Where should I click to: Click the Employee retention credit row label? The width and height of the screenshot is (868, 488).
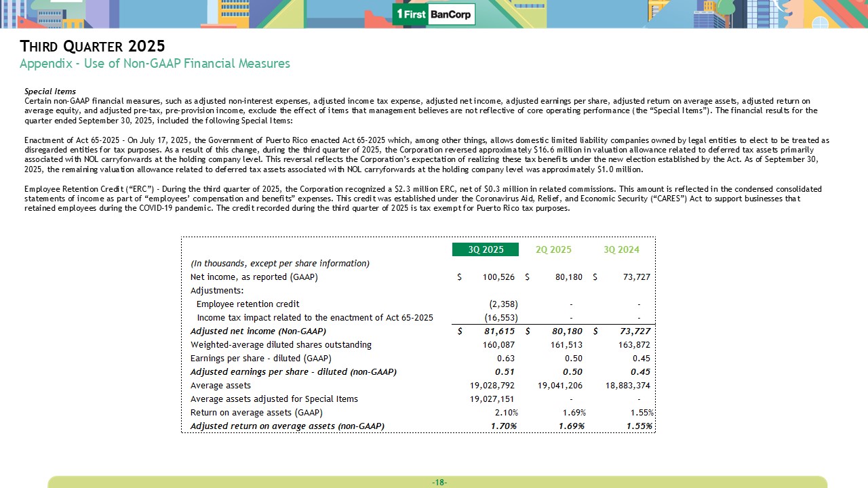tap(248, 304)
